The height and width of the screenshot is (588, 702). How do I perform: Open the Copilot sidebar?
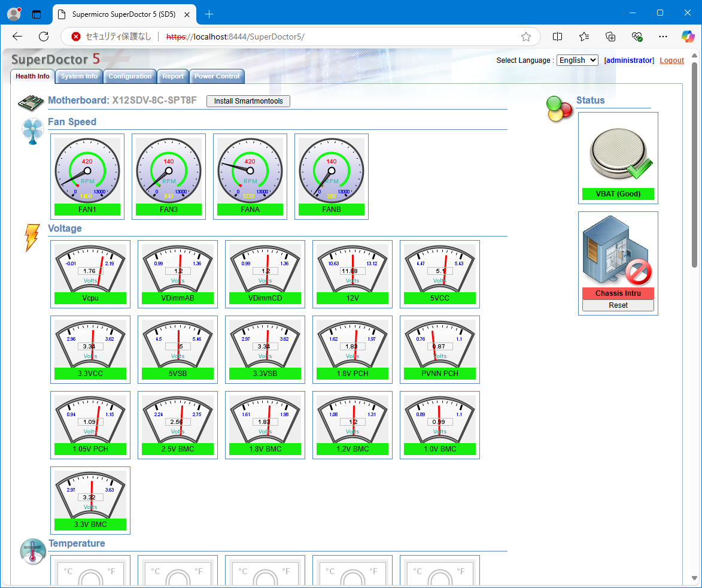point(688,37)
